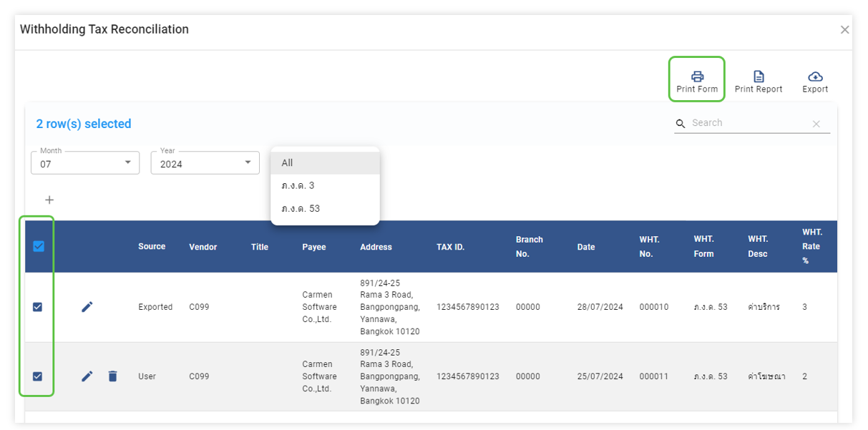Open the Month dropdown
Image resolution: width=868 pixels, height=430 pixels.
(x=84, y=163)
